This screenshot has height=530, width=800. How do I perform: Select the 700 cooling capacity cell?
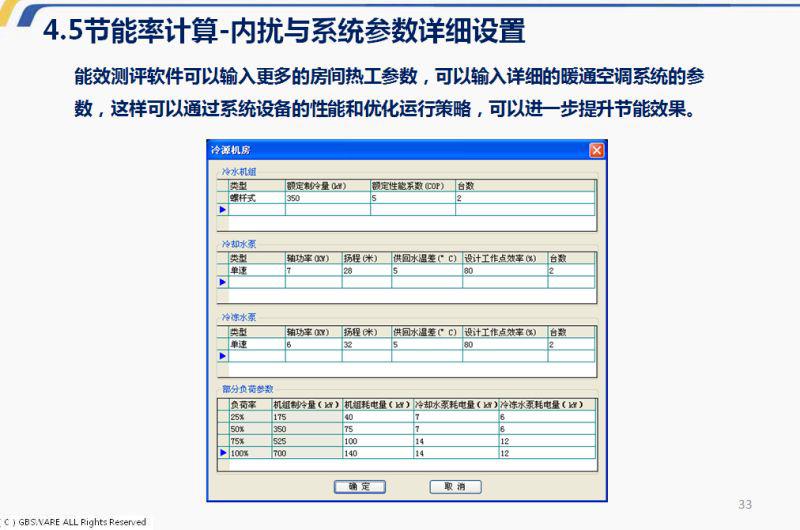307,453
